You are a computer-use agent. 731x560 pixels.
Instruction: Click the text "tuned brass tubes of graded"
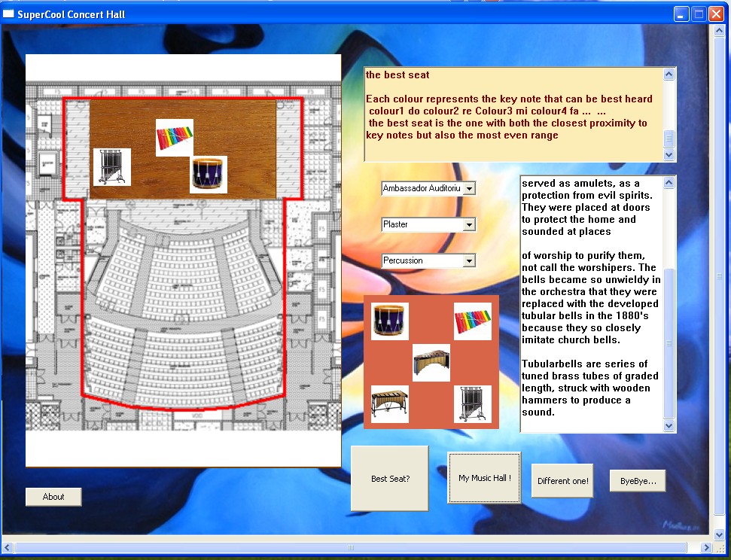[589, 376]
